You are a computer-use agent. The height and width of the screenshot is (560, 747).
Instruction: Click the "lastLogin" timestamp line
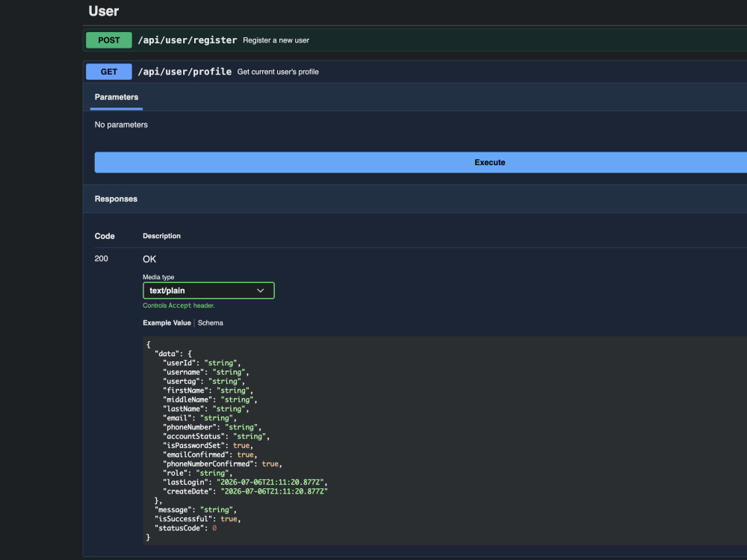tap(245, 482)
